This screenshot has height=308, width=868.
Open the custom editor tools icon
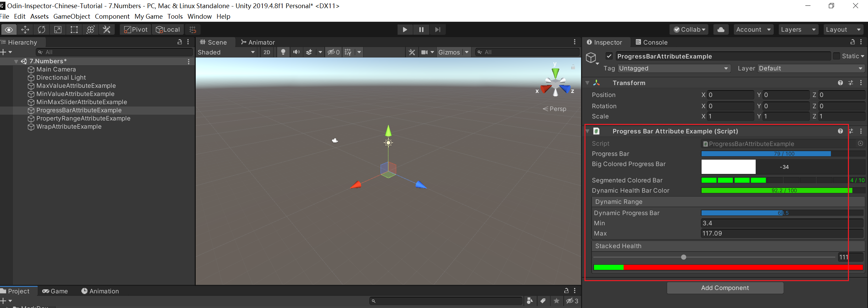click(x=107, y=30)
